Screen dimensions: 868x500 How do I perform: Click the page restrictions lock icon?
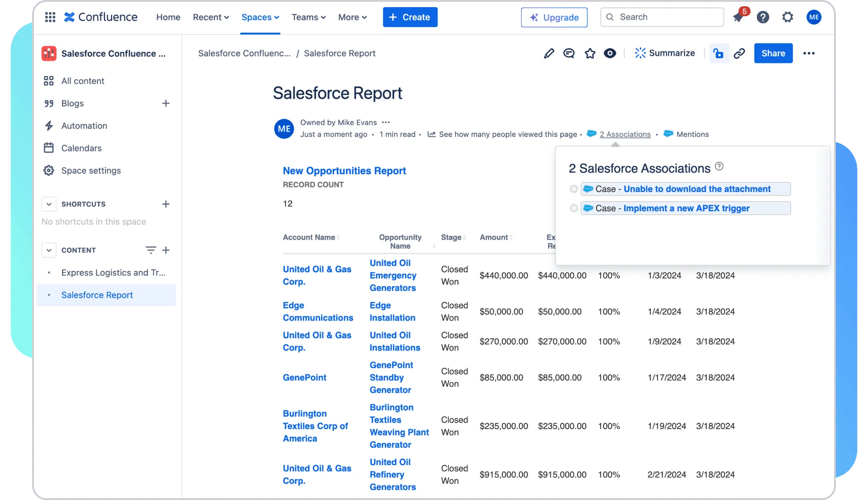(718, 54)
